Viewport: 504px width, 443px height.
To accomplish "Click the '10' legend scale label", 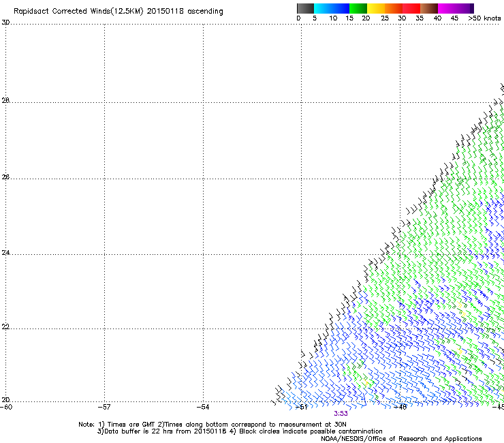I will point(333,18).
